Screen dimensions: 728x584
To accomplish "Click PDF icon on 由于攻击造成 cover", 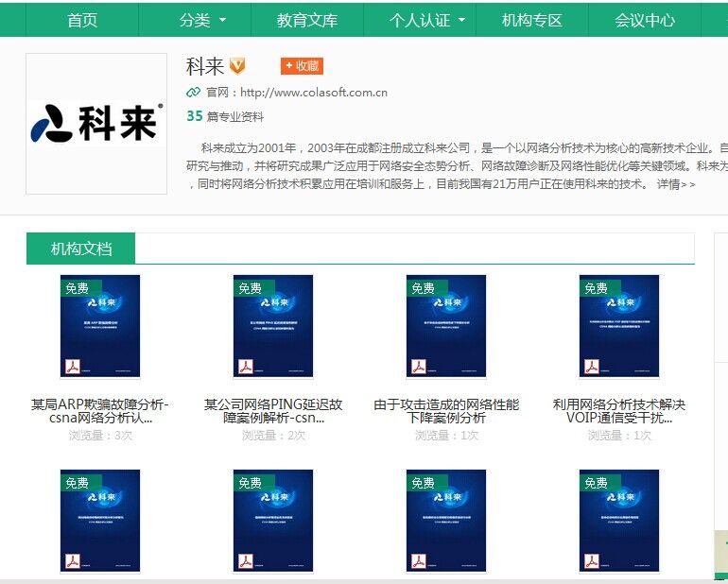I will [418, 367].
